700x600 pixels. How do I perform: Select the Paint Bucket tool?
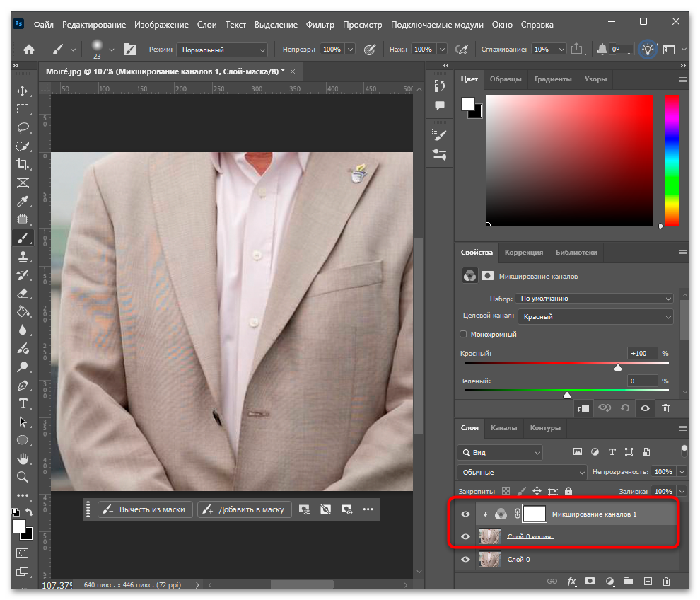coord(23,312)
